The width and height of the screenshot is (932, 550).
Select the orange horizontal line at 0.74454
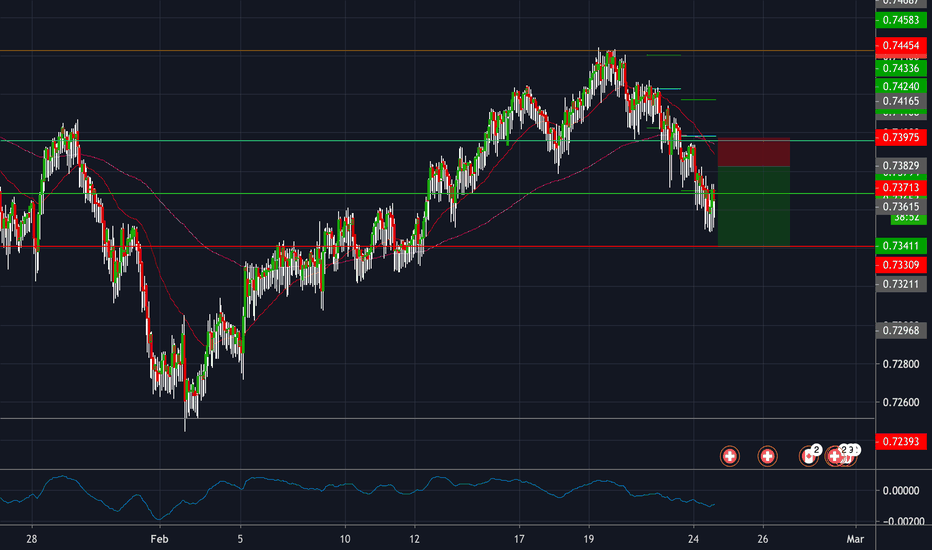437,51
